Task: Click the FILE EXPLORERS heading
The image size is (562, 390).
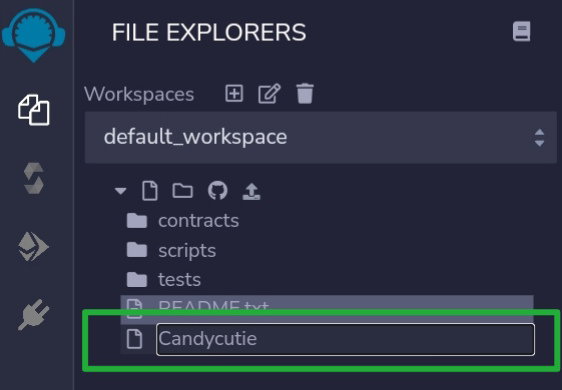Action: [209, 32]
